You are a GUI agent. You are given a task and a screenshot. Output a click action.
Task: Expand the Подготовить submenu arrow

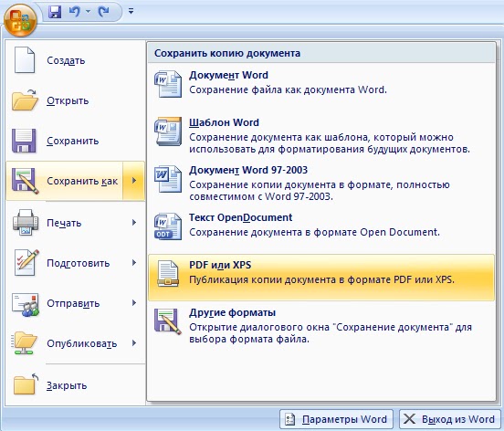point(134,263)
